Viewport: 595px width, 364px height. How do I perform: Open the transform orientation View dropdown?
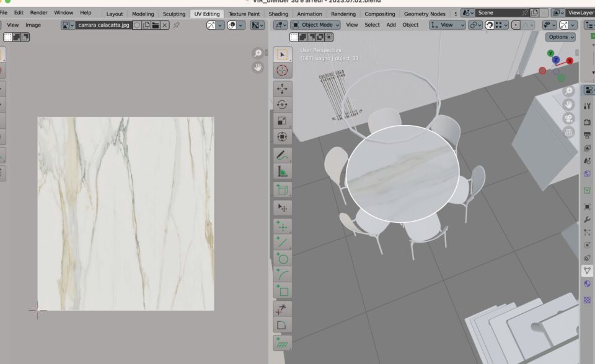[447, 25]
